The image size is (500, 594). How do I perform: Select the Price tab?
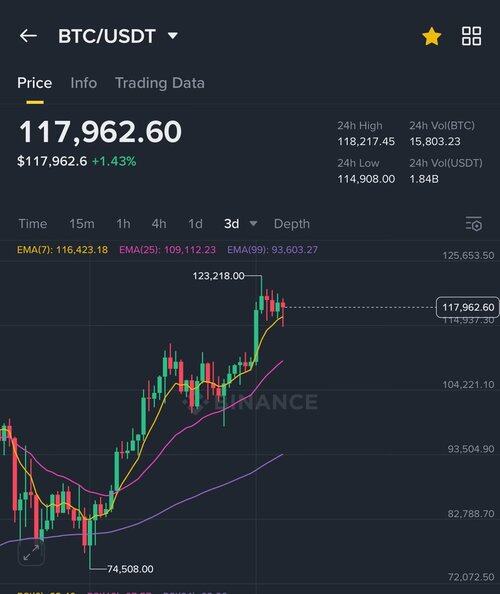tap(34, 83)
